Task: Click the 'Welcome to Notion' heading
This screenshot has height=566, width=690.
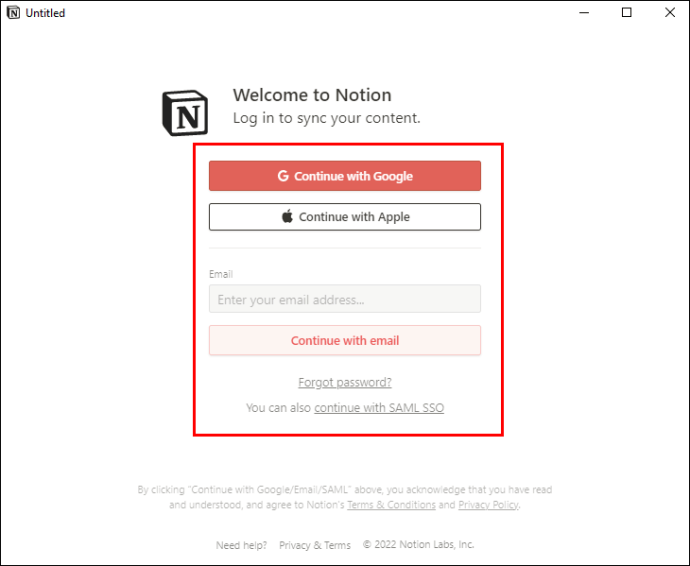Action: click(312, 95)
